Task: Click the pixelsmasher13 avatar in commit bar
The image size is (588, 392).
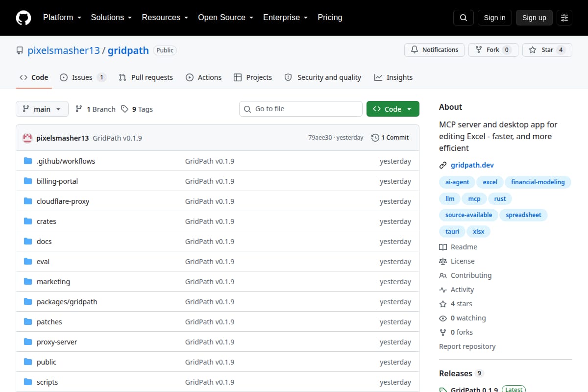Action: click(28, 138)
